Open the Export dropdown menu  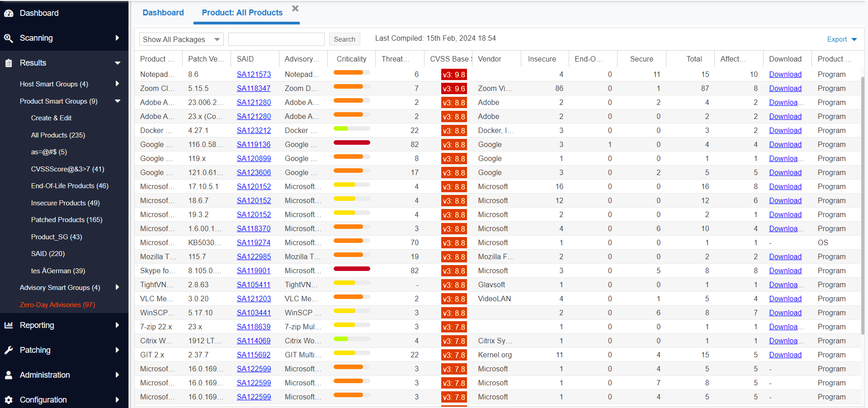click(x=841, y=39)
